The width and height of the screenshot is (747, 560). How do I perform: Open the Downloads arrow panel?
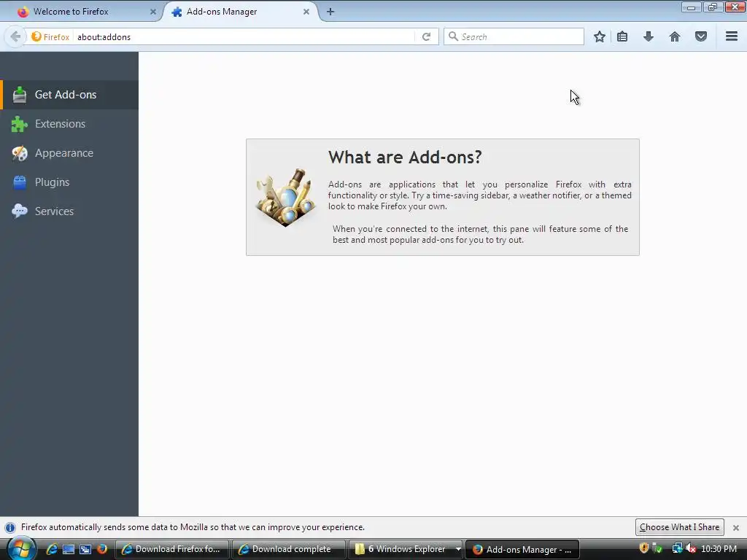point(649,36)
